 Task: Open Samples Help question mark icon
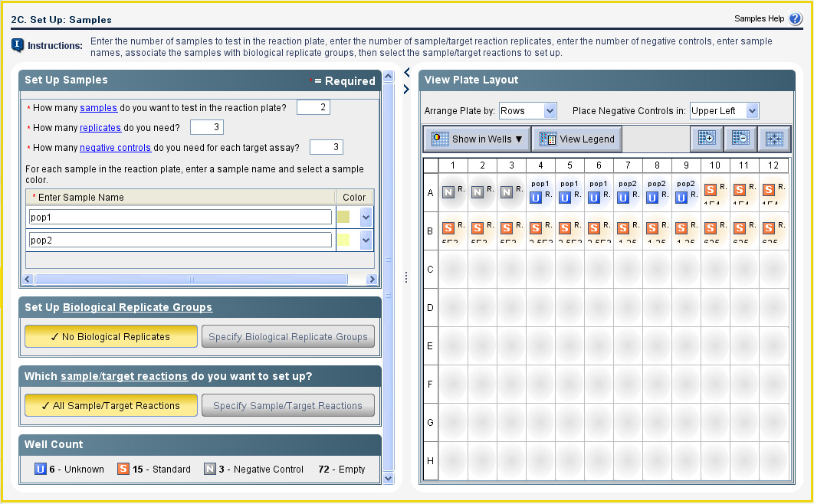pyautogui.click(x=795, y=19)
